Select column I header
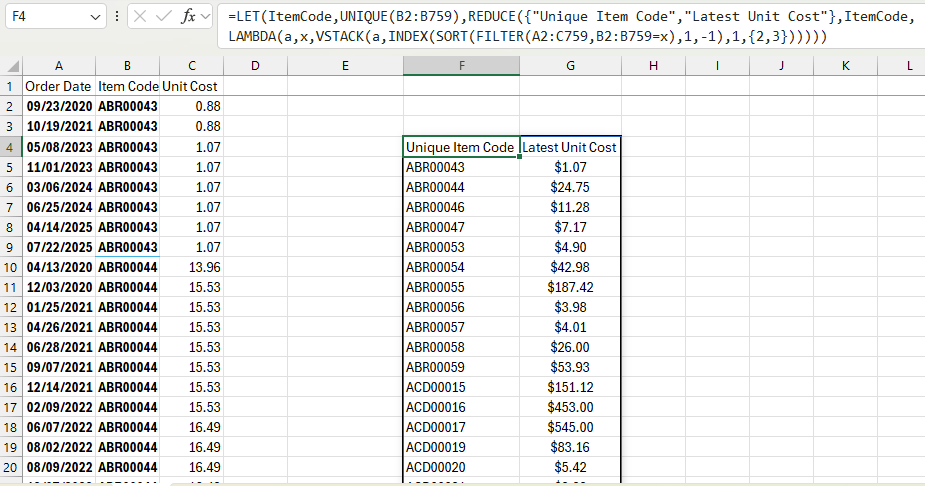Image resolution: width=925 pixels, height=486 pixels. [717, 66]
